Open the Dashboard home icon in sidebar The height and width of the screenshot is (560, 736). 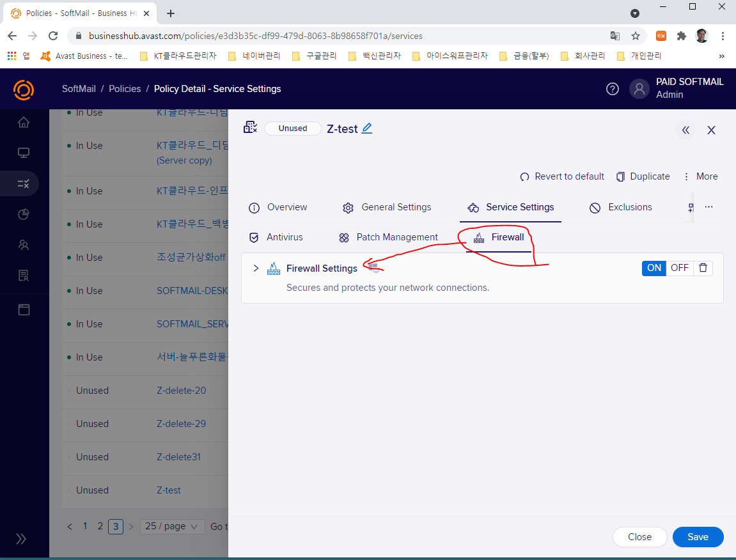point(24,122)
